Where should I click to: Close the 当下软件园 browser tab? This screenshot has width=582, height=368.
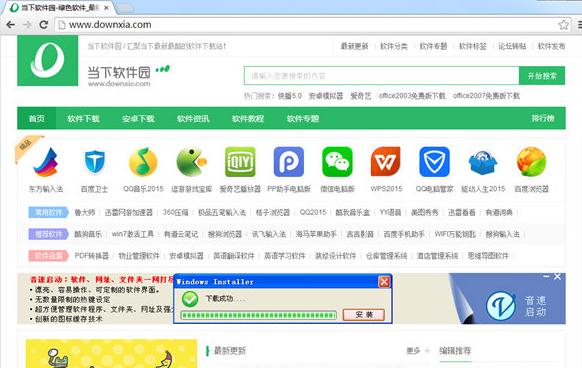pos(106,7)
